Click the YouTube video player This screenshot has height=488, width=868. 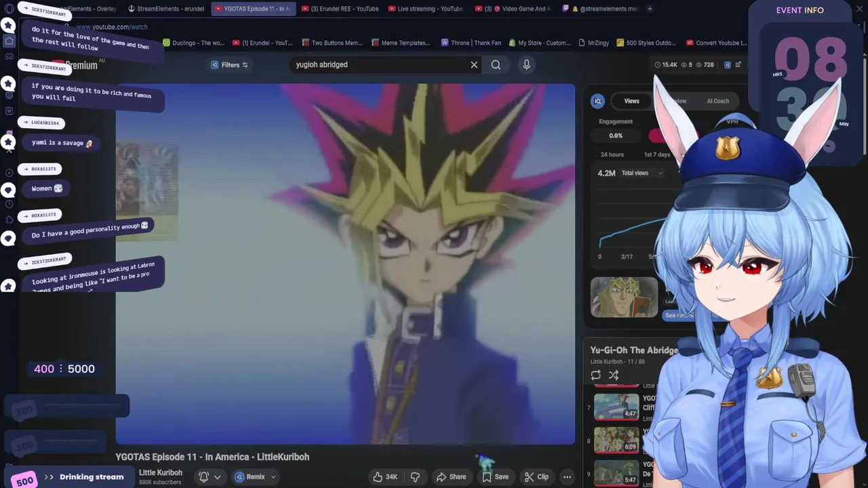pos(345,264)
